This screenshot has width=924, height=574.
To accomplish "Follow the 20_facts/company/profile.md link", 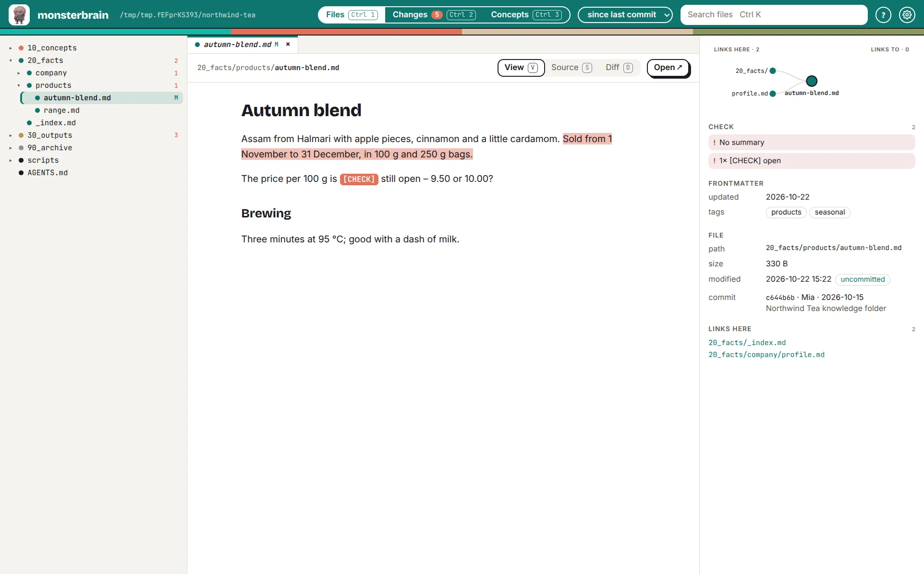I will tap(766, 355).
